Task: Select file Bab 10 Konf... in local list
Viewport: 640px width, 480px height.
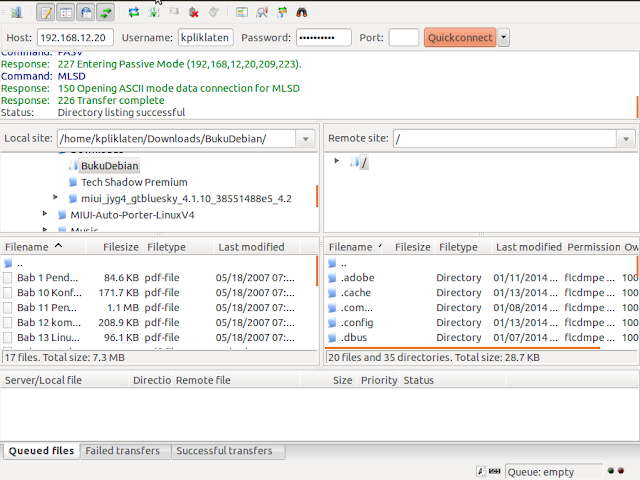Action: (159, 293)
